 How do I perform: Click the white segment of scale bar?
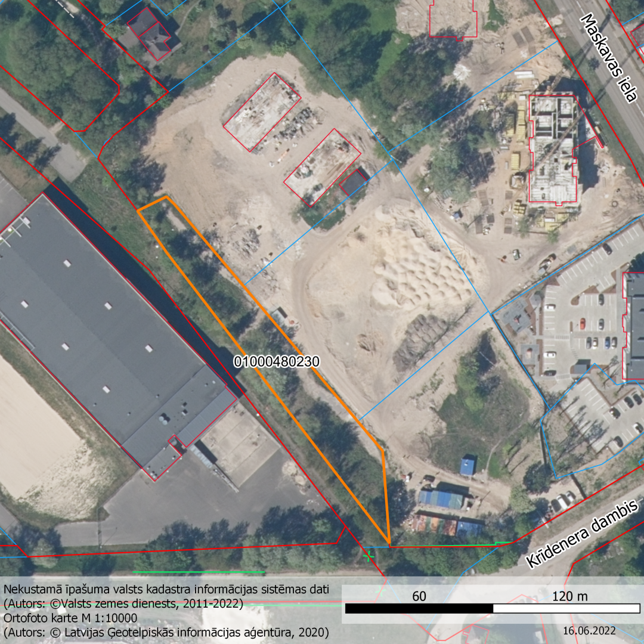pos(566,609)
